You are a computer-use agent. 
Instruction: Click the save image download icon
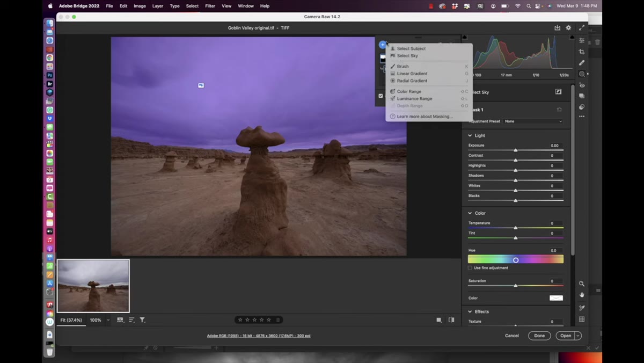pos(557,28)
